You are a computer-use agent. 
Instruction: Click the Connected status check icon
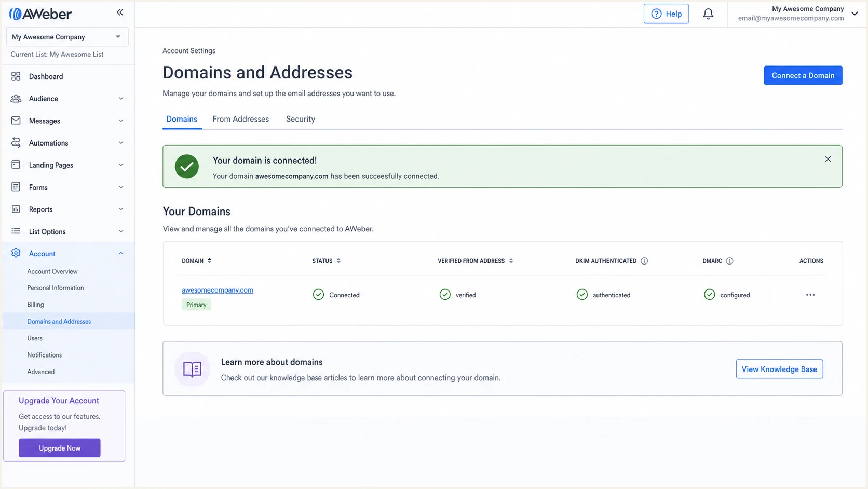[x=318, y=295]
